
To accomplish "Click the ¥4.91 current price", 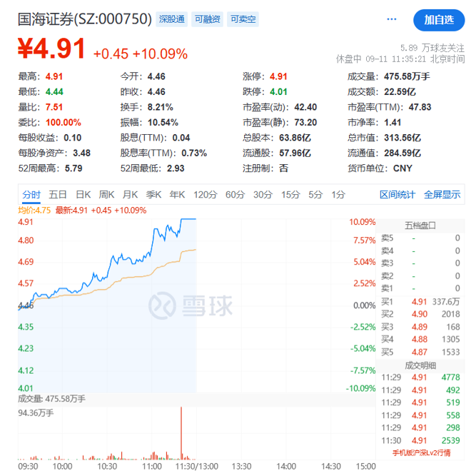I will click(51, 49).
